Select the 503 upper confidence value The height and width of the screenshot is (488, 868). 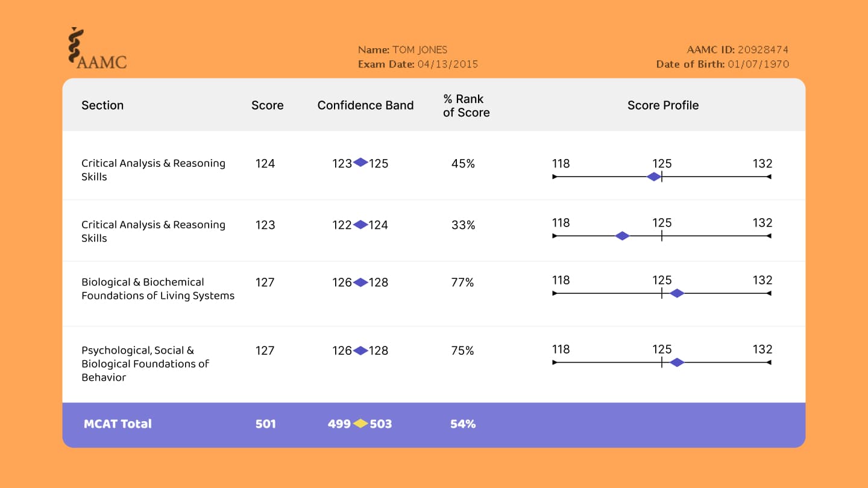381,424
